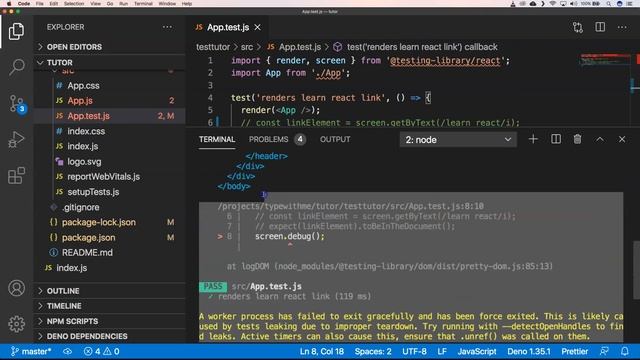Open App.css in the explorer

109,85
